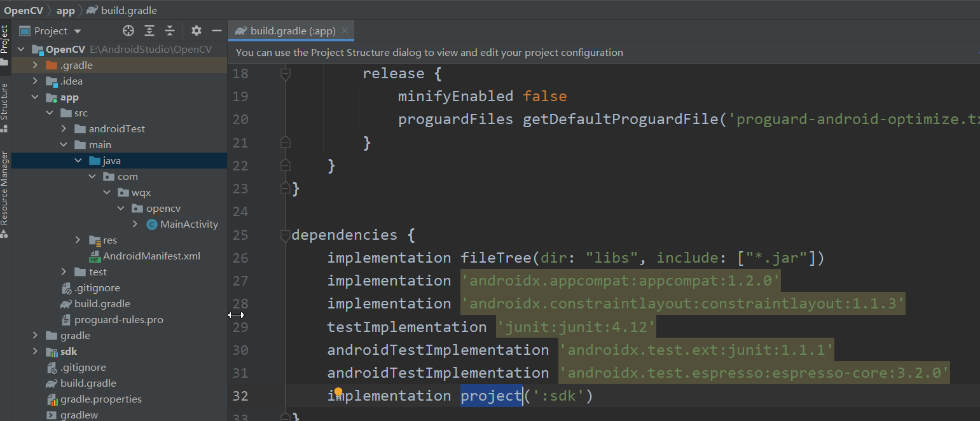Collapse the wqx package

coord(106,193)
